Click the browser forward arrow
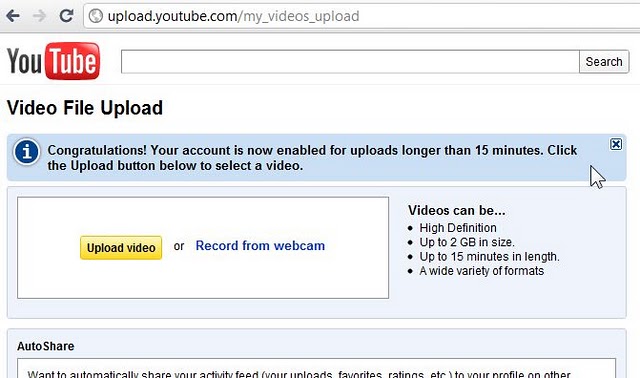The width and height of the screenshot is (640, 378). (40, 16)
